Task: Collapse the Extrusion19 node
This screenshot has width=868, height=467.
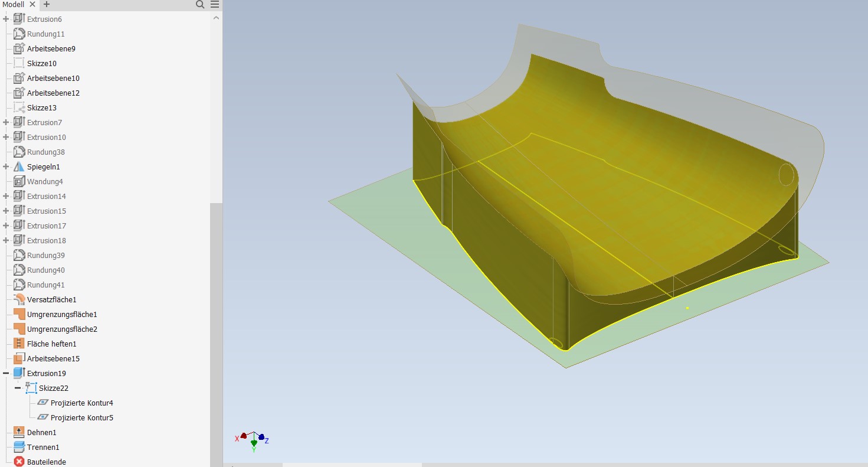Action: (6, 373)
